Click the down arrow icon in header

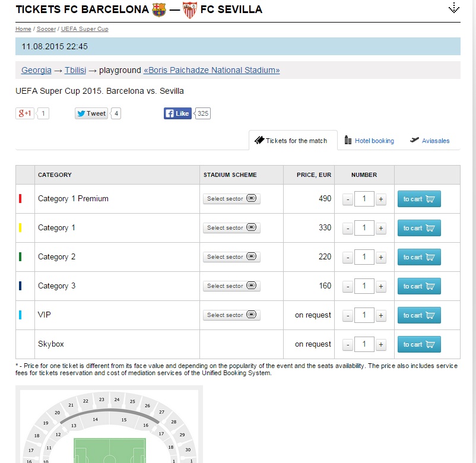[x=454, y=8]
